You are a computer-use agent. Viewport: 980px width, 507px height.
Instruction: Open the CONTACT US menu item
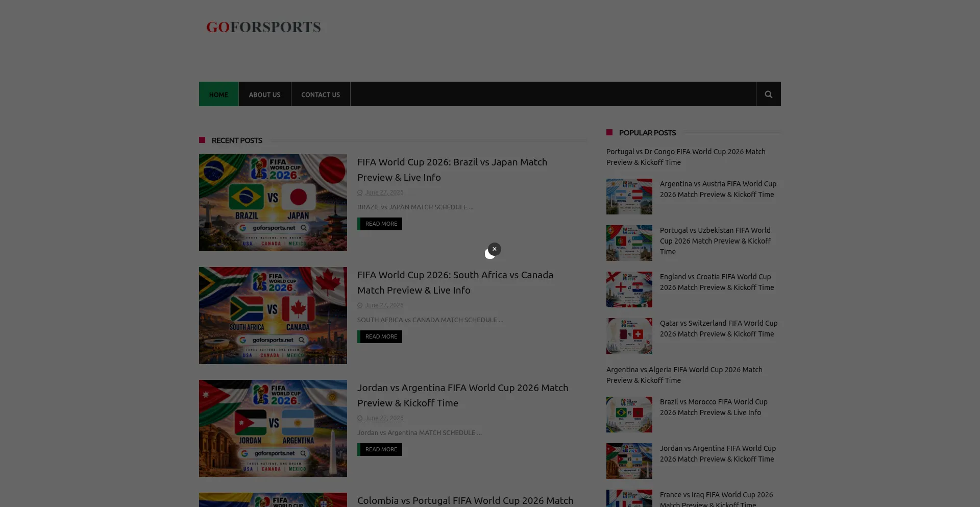(321, 94)
